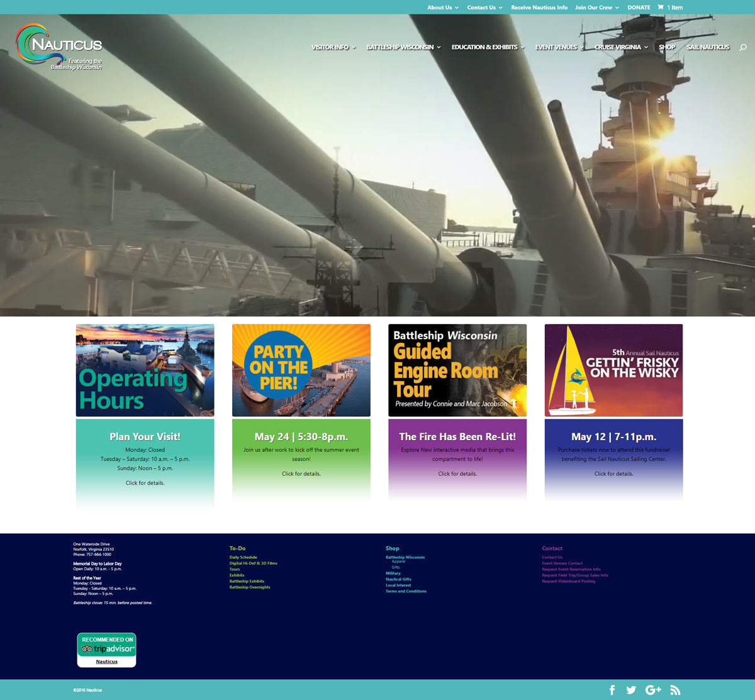Open Request Videoboard Posting link
Screen dimensions: 755x700
coord(569,581)
